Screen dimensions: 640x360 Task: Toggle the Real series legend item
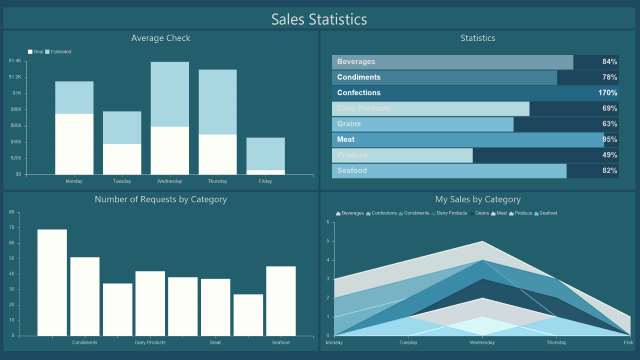pyautogui.click(x=35, y=52)
